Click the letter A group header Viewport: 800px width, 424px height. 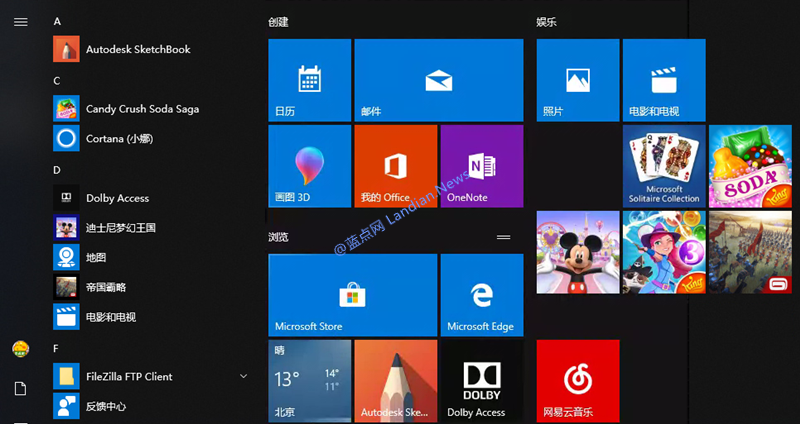(57, 21)
